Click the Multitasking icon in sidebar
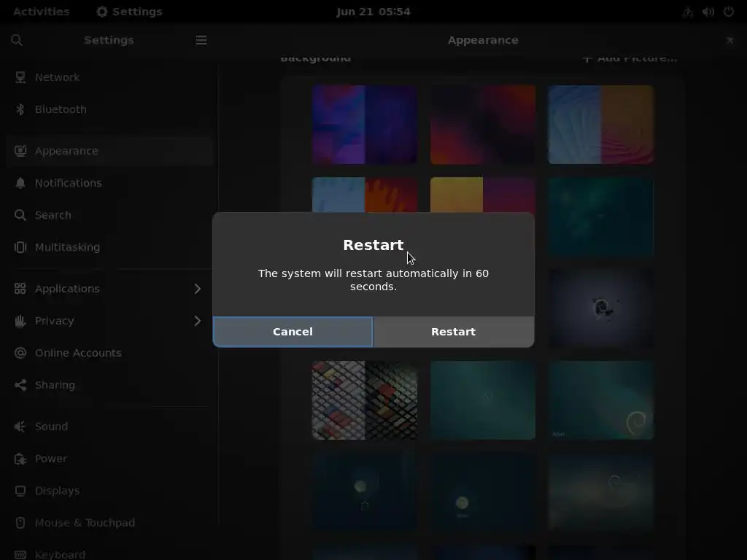747x560 pixels. coord(20,247)
